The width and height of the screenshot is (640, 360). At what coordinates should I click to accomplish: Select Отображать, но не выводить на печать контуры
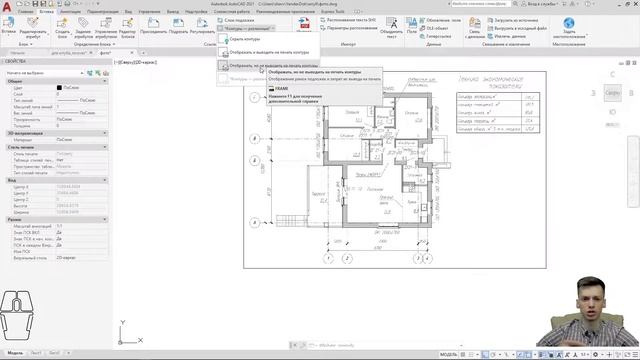pyautogui.click(x=268, y=65)
